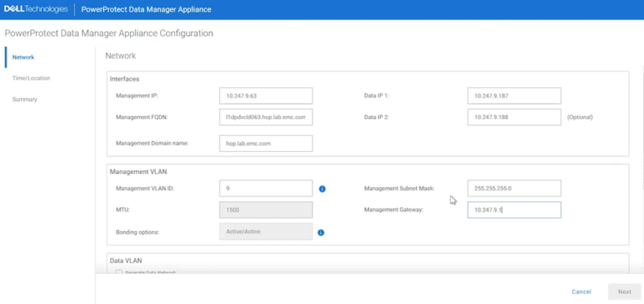Click the PowerProtect Data Manager Appliance title
This screenshot has width=644, height=304.
(x=146, y=9)
